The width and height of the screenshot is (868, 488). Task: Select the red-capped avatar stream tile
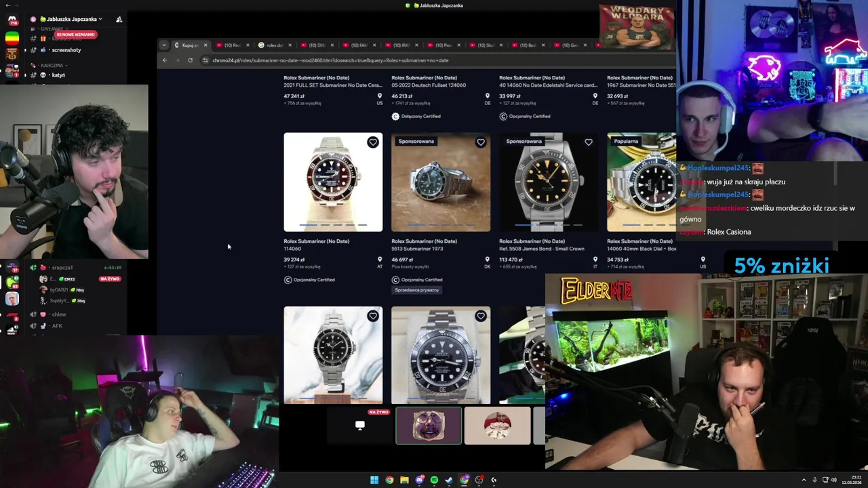(498, 426)
